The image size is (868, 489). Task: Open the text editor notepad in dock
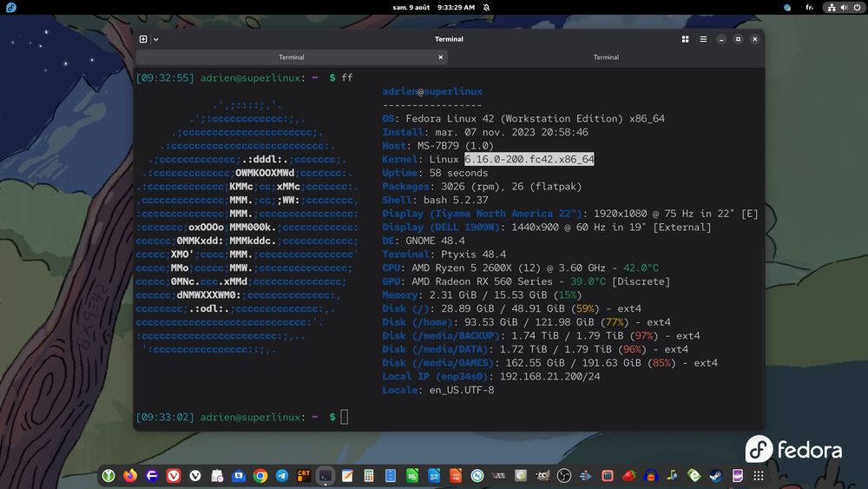click(347, 475)
